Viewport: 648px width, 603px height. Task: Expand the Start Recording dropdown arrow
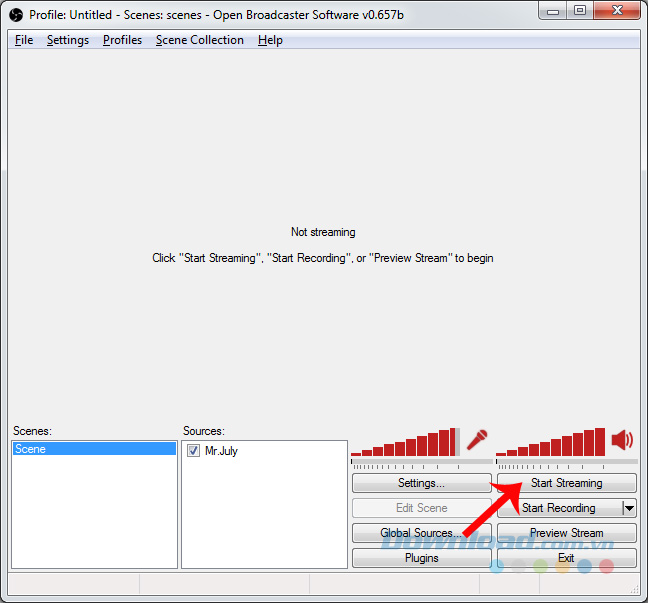629,508
